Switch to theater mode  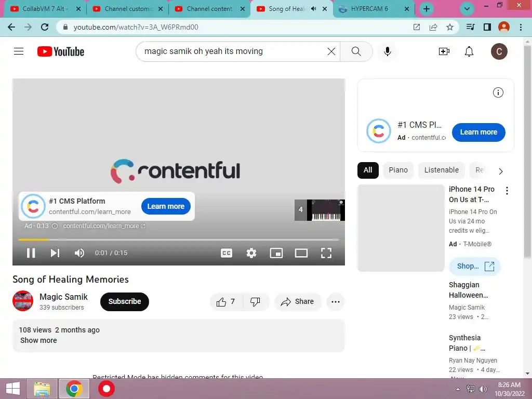point(301,253)
